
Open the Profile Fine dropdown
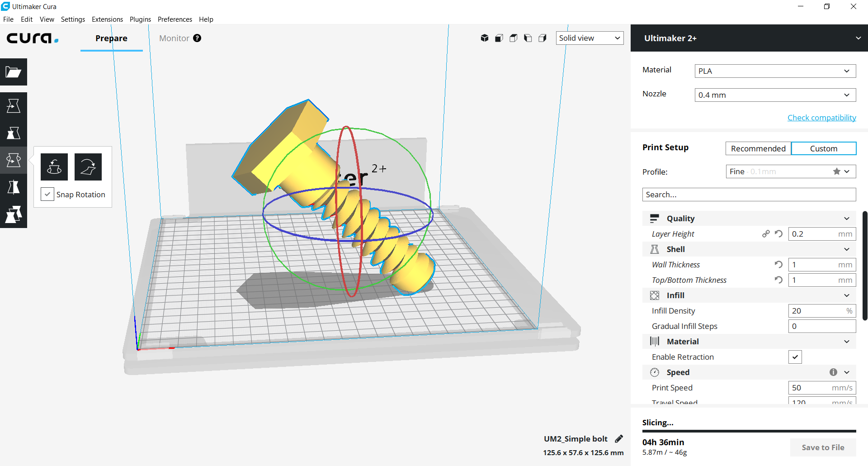(x=791, y=171)
